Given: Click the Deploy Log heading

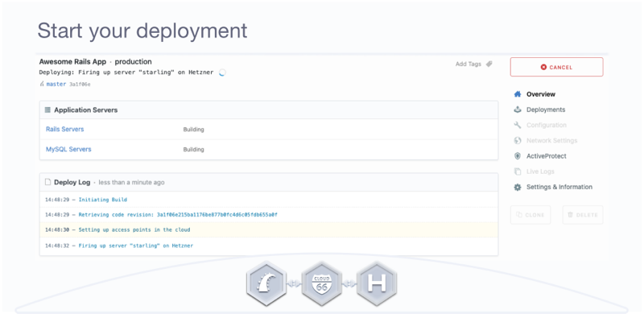Looking at the screenshot, I should [x=72, y=182].
